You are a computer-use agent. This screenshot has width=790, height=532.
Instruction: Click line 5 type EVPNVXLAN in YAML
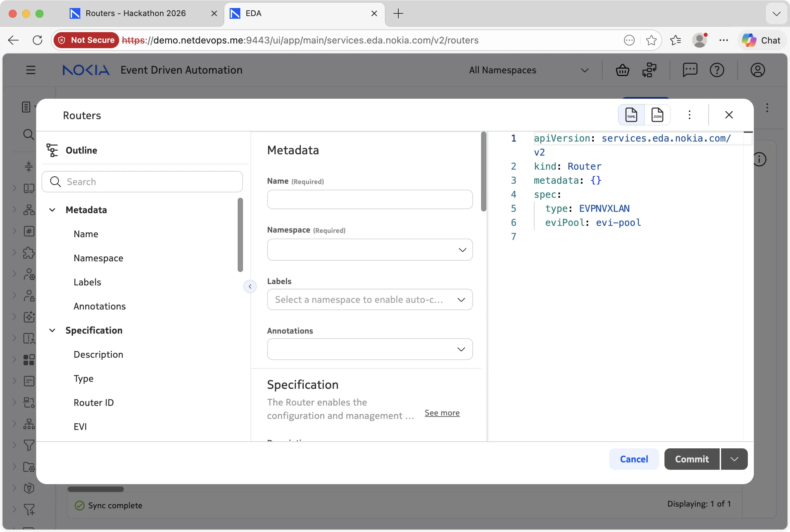[x=587, y=209]
